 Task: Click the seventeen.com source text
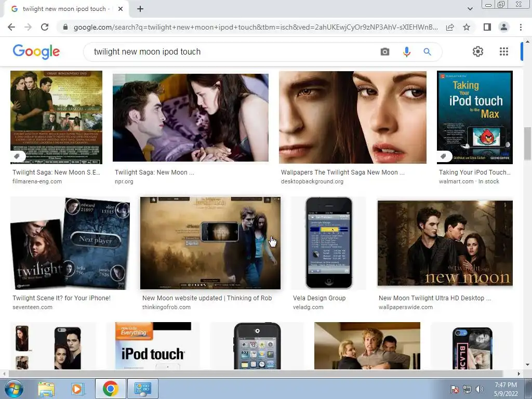tap(32, 307)
